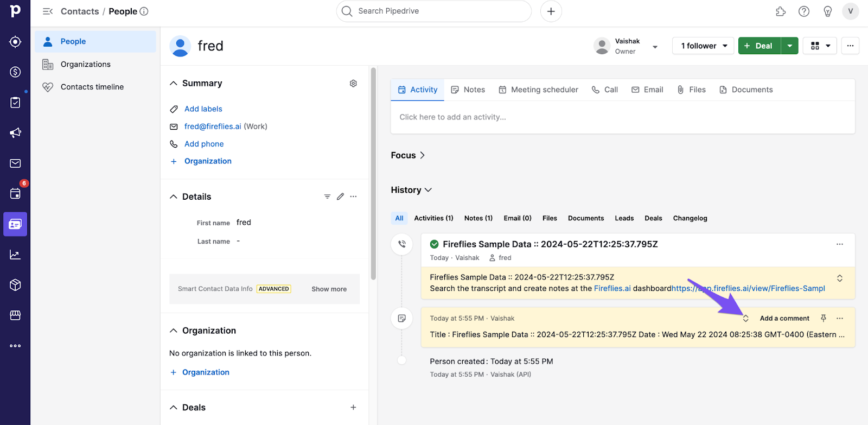Image resolution: width=868 pixels, height=425 pixels.
Task: Open Activities calendar icon with badge
Action: click(15, 194)
